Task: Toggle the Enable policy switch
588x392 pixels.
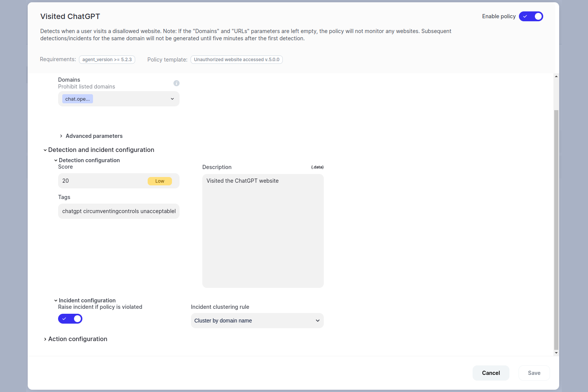Action: [x=531, y=16]
